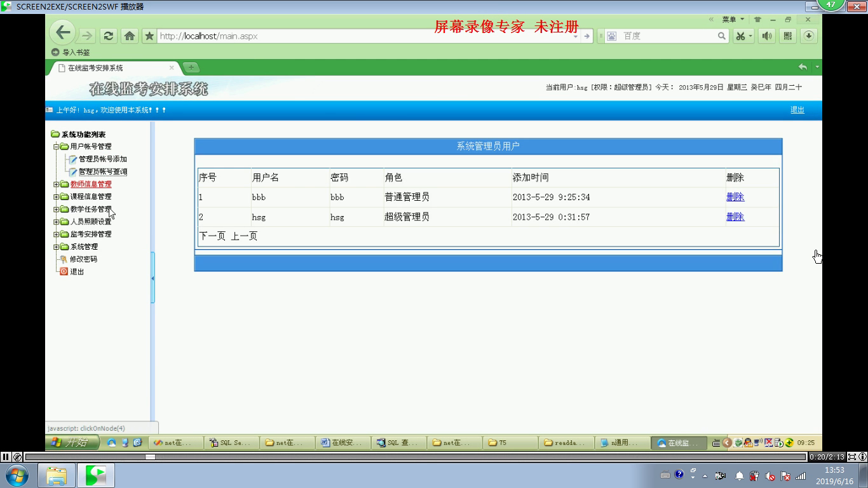Open the search engine selector icon
The height and width of the screenshot is (488, 868).
click(x=611, y=36)
